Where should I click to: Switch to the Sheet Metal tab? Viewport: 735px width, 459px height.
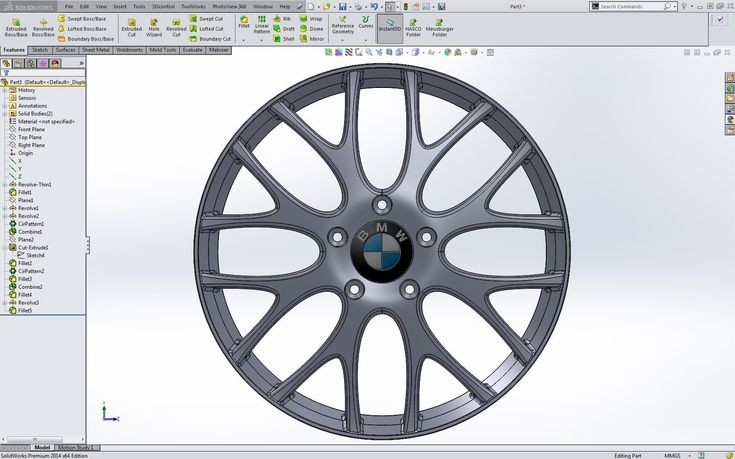pyautogui.click(x=96, y=50)
